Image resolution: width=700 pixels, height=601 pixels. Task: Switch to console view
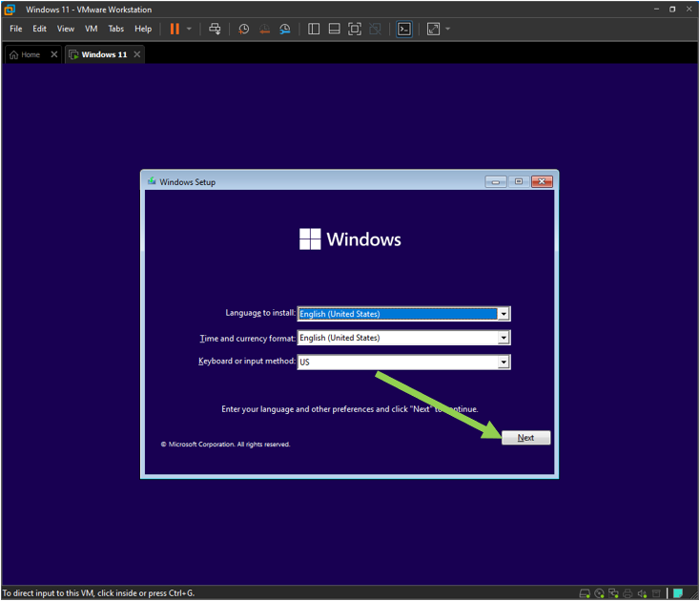point(404,29)
